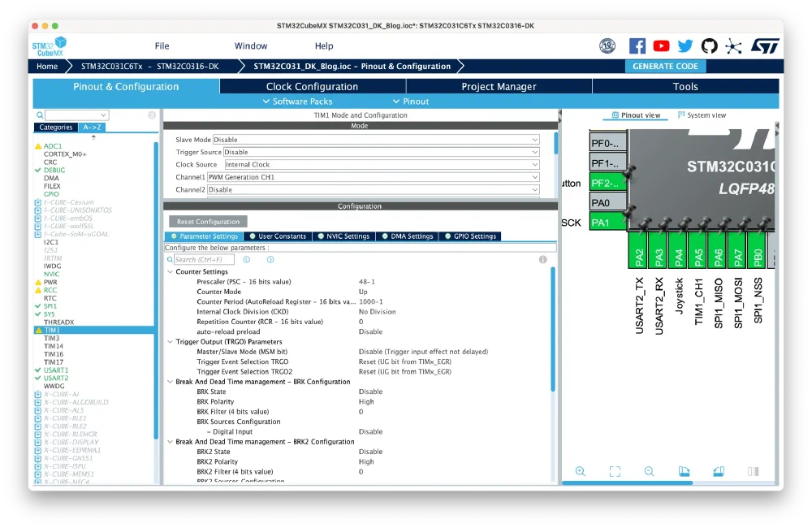Click the pinout horizontal scrollbar

pos(627,483)
